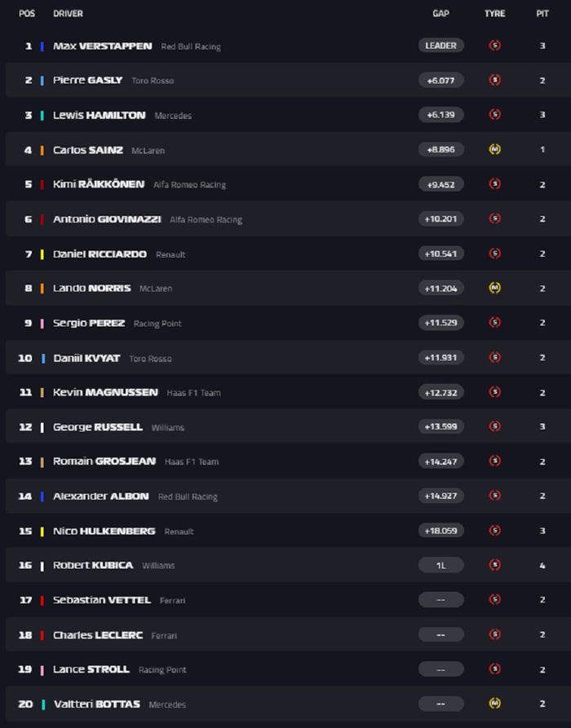The image size is (571, 728).
Task: Click the LEADER badge
Action: [x=440, y=46]
